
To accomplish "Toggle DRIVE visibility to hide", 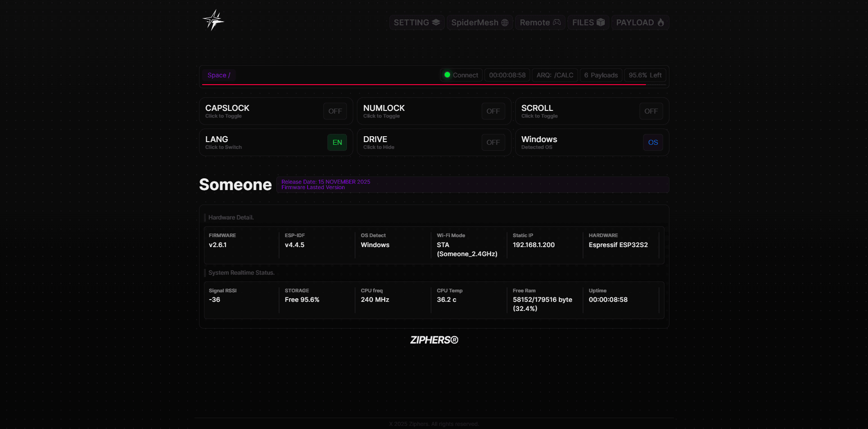I will click(493, 143).
